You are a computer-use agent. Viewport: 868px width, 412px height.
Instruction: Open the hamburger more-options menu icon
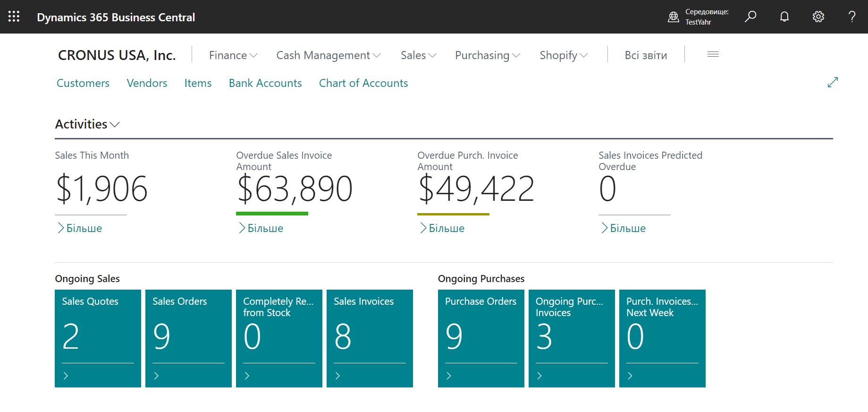pos(713,55)
